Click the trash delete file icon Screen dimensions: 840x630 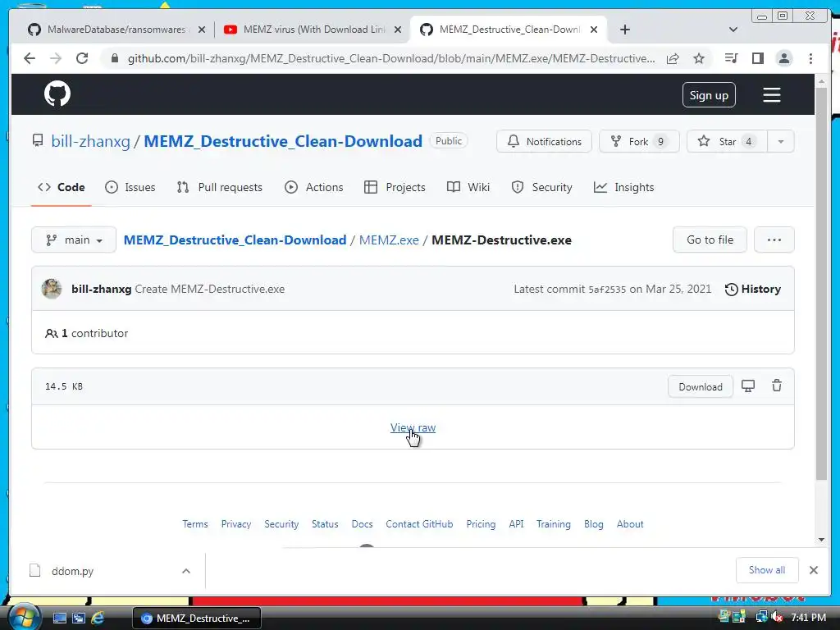tap(776, 386)
